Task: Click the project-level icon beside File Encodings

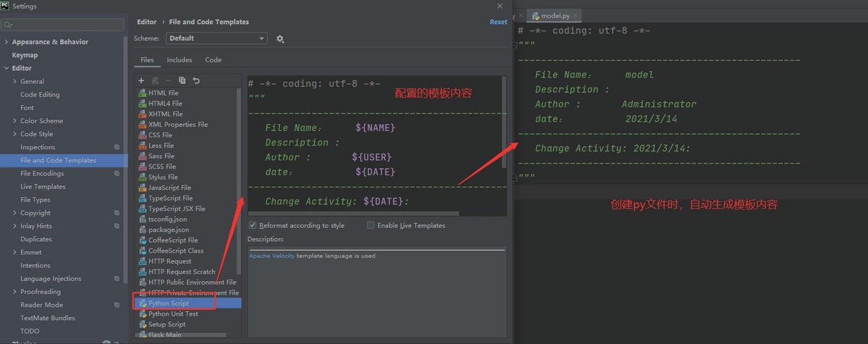Action: pyautogui.click(x=117, y=174)
